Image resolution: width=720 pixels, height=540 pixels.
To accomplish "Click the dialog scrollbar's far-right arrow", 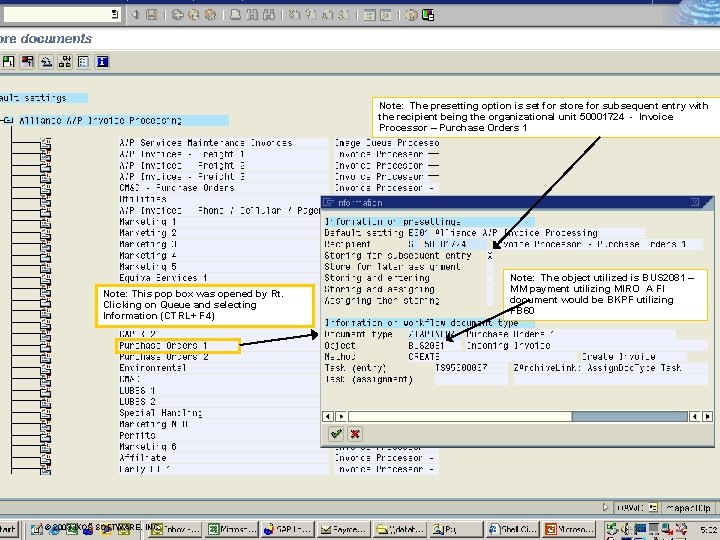I will 707,416.
